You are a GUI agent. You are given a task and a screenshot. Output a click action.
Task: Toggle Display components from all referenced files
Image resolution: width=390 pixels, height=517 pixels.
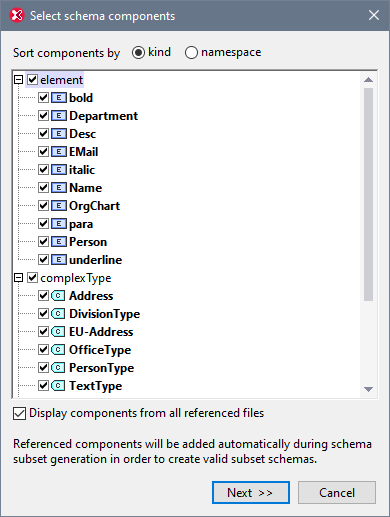19,414
